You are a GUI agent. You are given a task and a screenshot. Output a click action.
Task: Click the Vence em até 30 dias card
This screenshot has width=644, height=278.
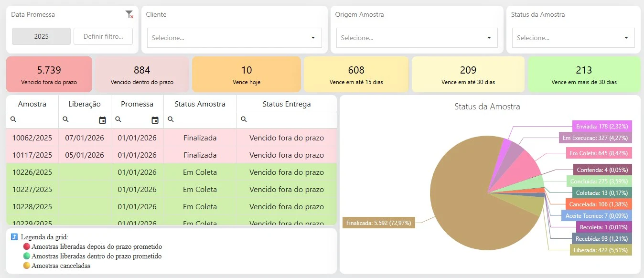pyautogui.click(x=468, y=74)
